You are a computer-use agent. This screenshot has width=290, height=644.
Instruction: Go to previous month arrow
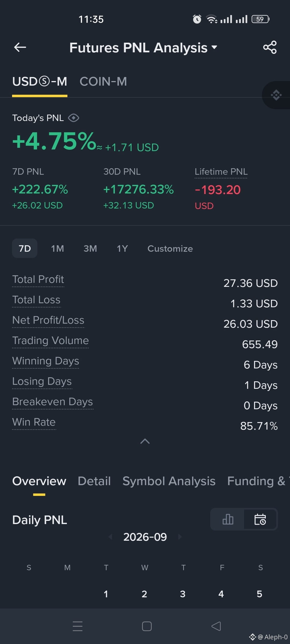coord(110,537)
